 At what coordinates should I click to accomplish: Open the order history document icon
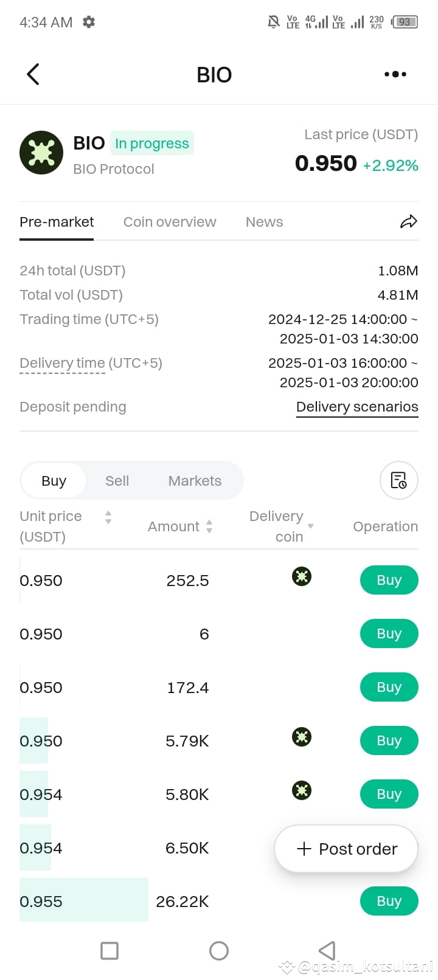(398, 480)
